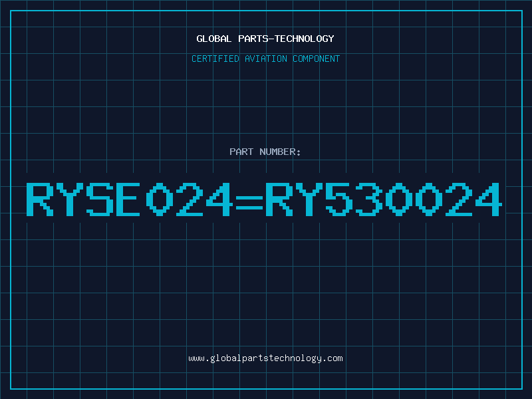This screenshot has width=532, height=399.
Task: Click the GLOBAL PARTS-TECHNOLOGY heading
Action: click(x=265, y=39)
